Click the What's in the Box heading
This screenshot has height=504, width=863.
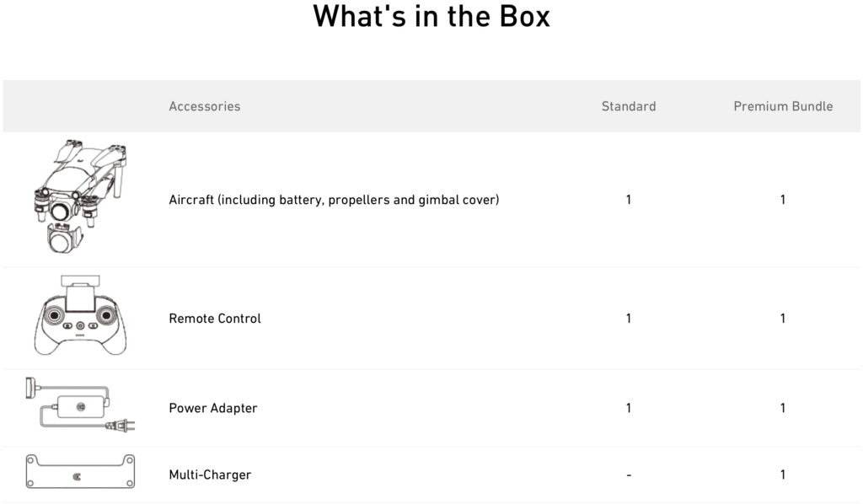pos(431,16)
